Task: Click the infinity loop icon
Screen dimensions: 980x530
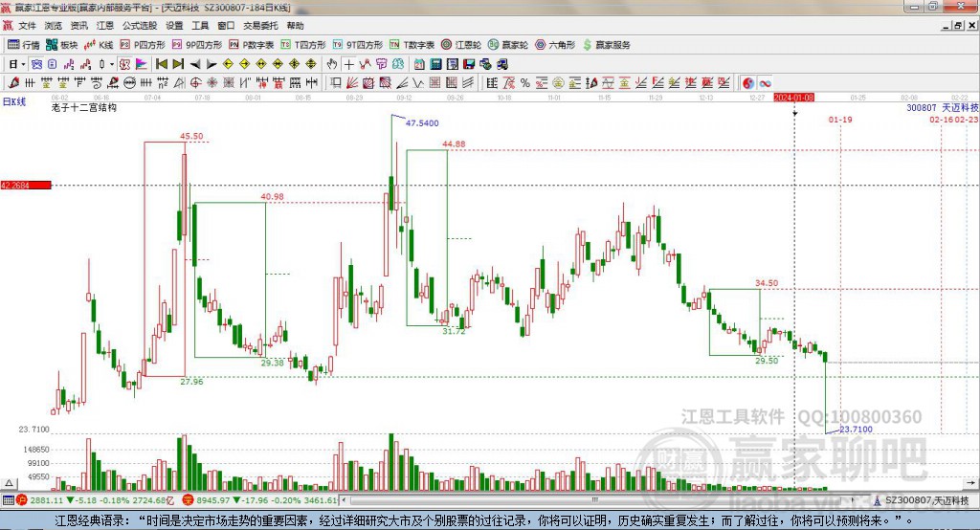Action: 765,83
